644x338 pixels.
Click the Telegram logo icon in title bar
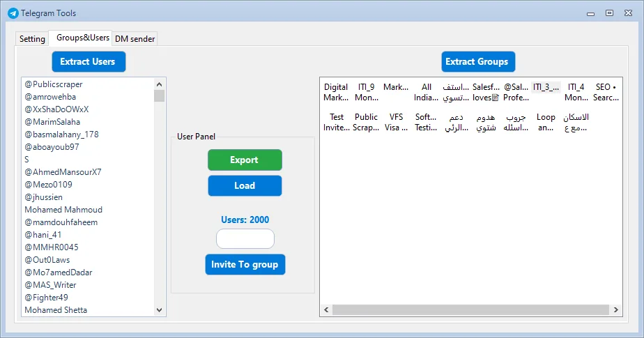click(13, 13)
